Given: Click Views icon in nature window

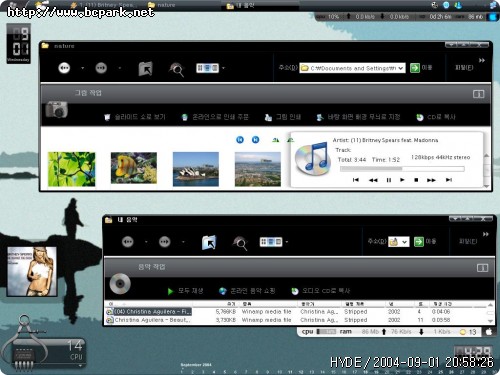Looking at the screenshot, I should 207,68.
